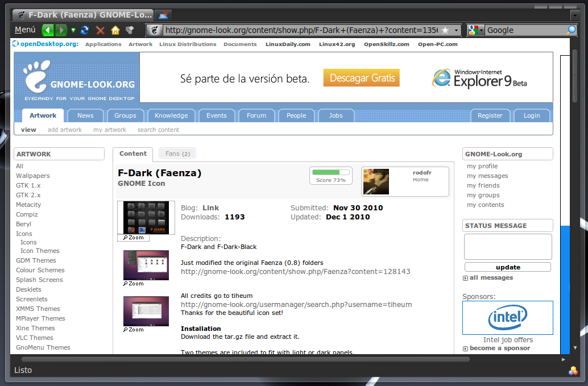
Task: Open the Forum site tab
Action: click(x=256, y=115)
